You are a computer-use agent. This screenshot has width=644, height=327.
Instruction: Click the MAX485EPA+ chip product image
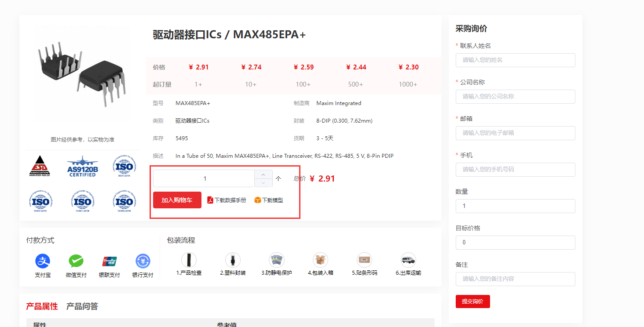83,74
